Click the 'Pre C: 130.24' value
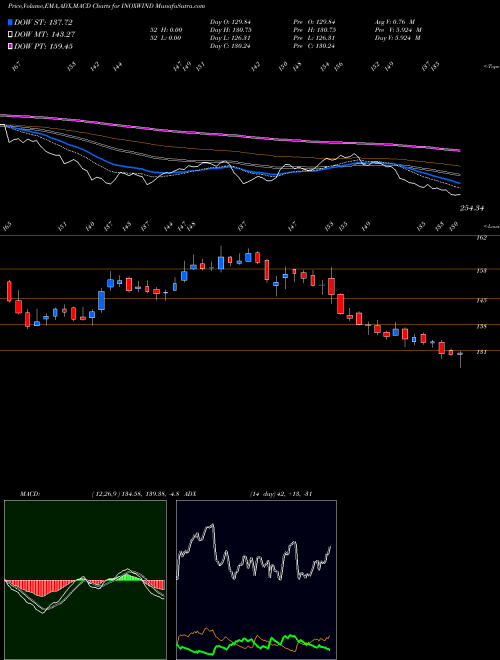Screen dimensions: 500x660 point(314,46)
